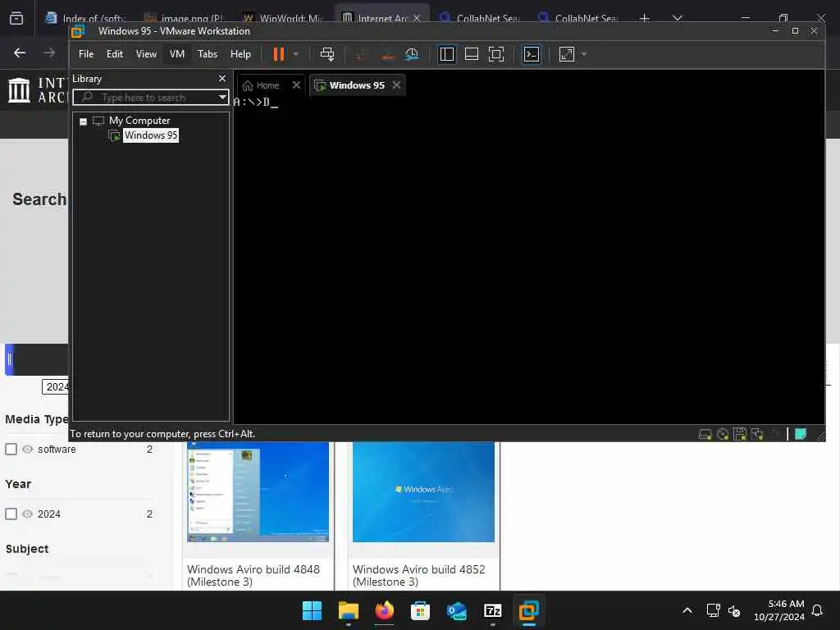This screenshot has height=630, width=840.
Task: Check the 2024 year checkbox
Action: click(x=11, y=514)
